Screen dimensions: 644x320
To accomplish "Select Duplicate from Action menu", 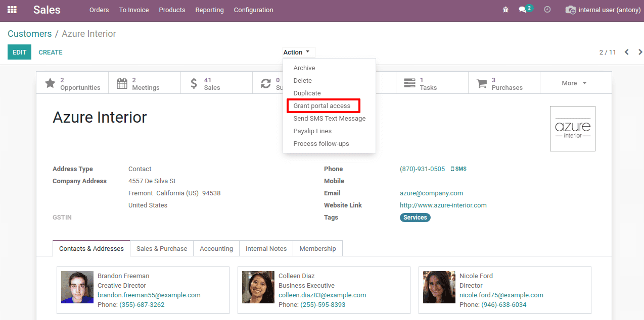I will coord(329,93).
